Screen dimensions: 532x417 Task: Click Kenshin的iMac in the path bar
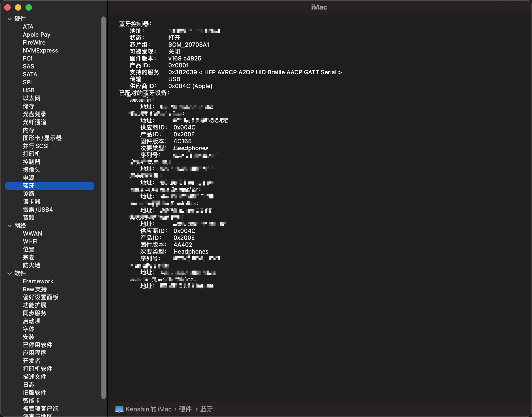click(149, 409)
